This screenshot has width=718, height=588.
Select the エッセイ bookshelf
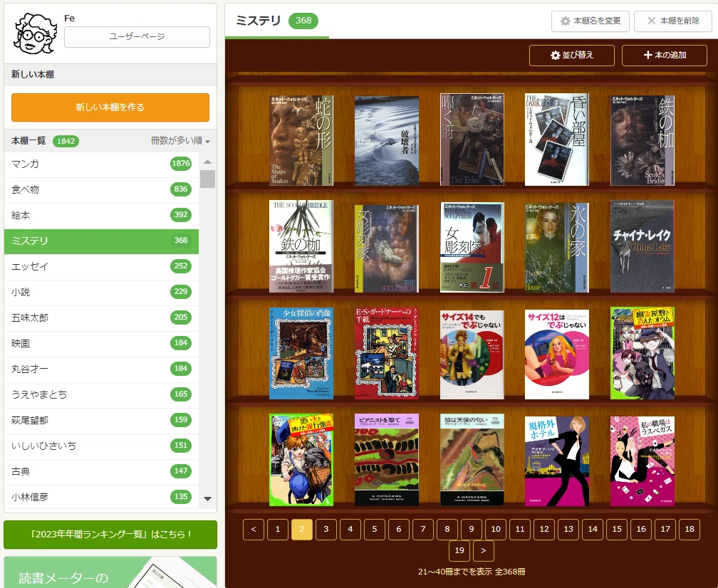tap(102, 266)
